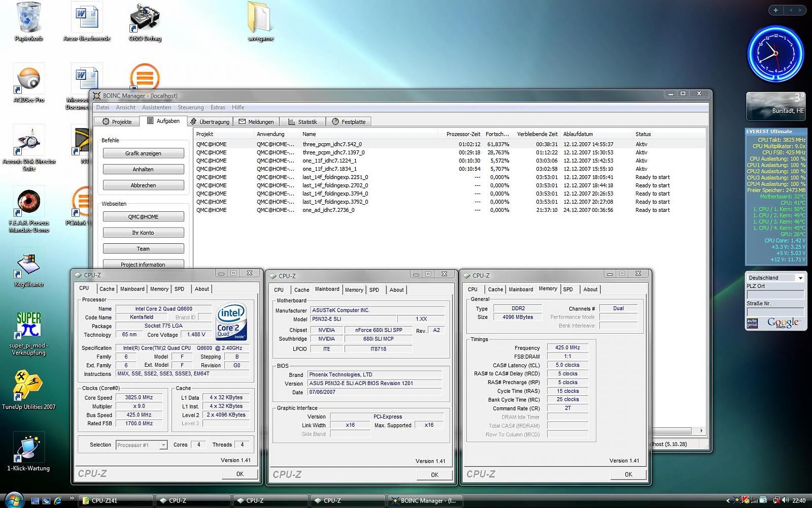Viewport: 812px width, 508px height.
Task: Open the Statistik tab in BOINC Manager
Action: pyautogui.click(x=303, y=121)
